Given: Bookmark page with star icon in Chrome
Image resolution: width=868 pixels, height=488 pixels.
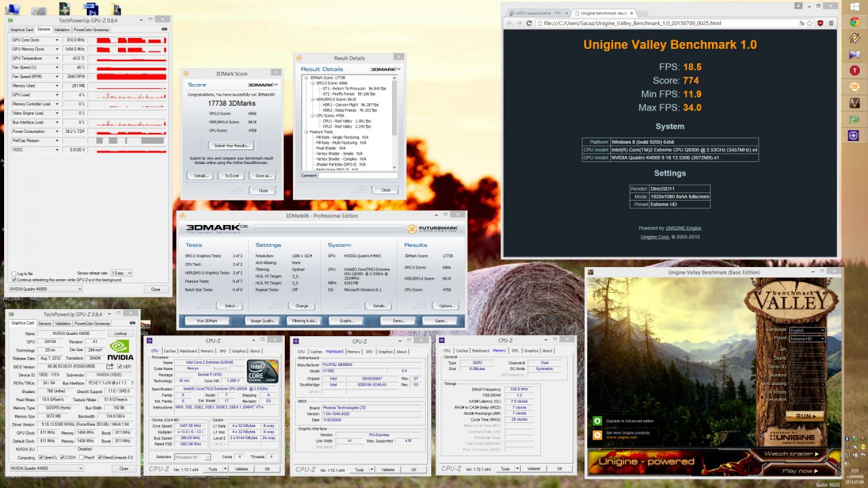Looking at the screenshot, I should [x=809, y=23].
